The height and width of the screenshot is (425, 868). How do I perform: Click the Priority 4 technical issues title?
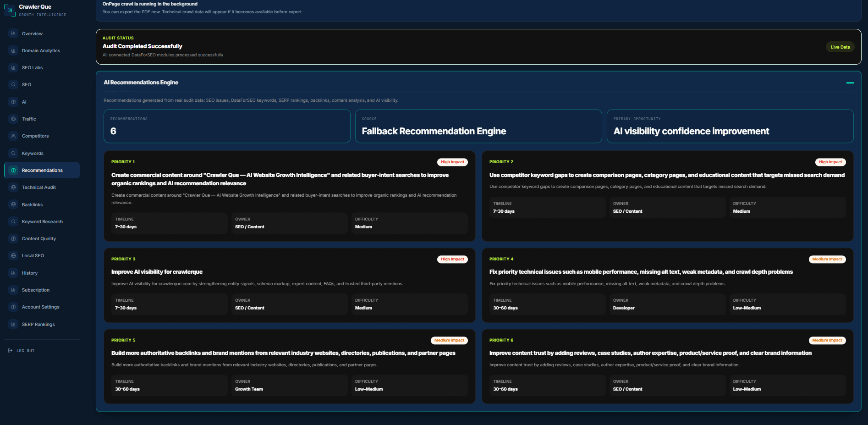point(641,272)
